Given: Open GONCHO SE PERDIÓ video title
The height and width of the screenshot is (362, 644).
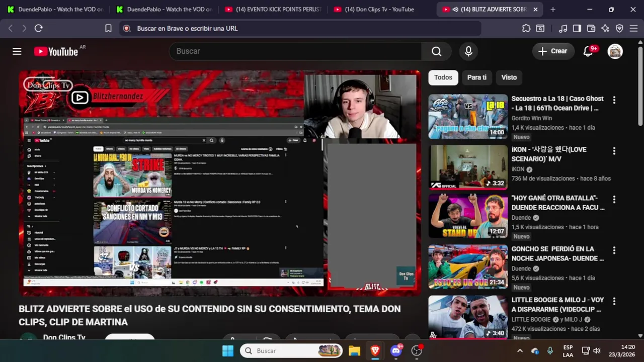Looking at the screenshot, I should click(x=557, y=253).
